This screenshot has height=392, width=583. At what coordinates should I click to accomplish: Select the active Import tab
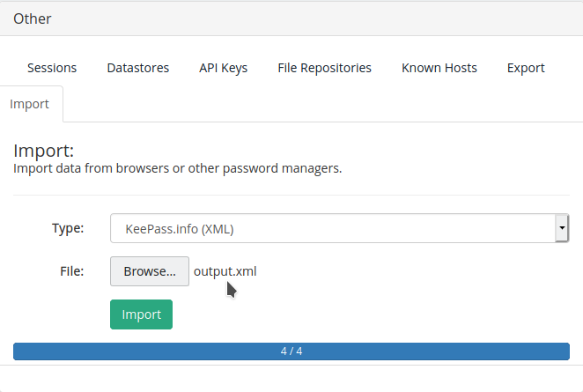(x=29, y=104)
